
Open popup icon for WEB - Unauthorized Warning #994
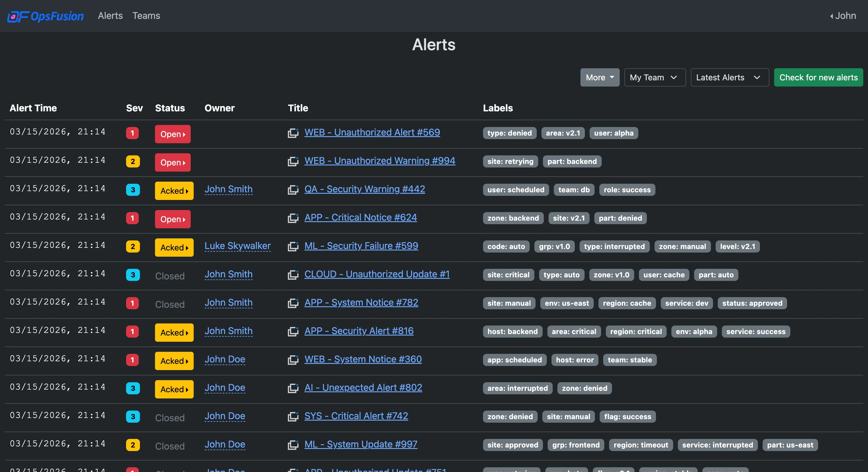(x=293, y=161)
